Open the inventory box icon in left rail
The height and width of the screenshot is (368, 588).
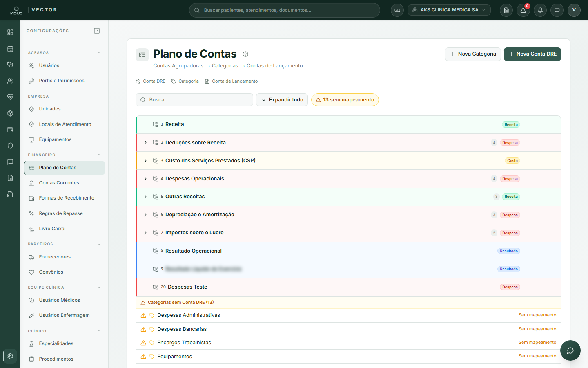10,113
